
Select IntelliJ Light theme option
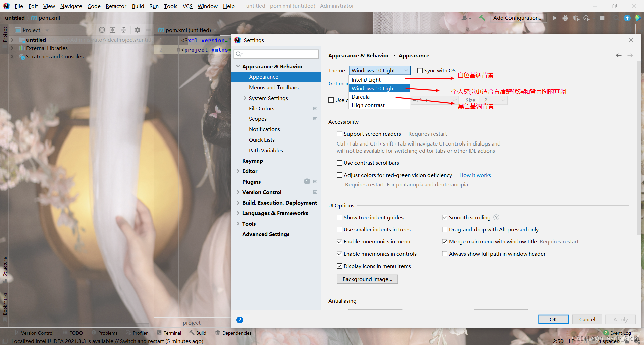380,80
